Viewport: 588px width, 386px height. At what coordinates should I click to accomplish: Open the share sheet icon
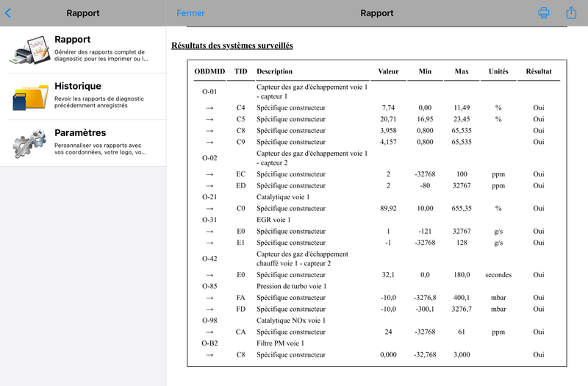571,12
